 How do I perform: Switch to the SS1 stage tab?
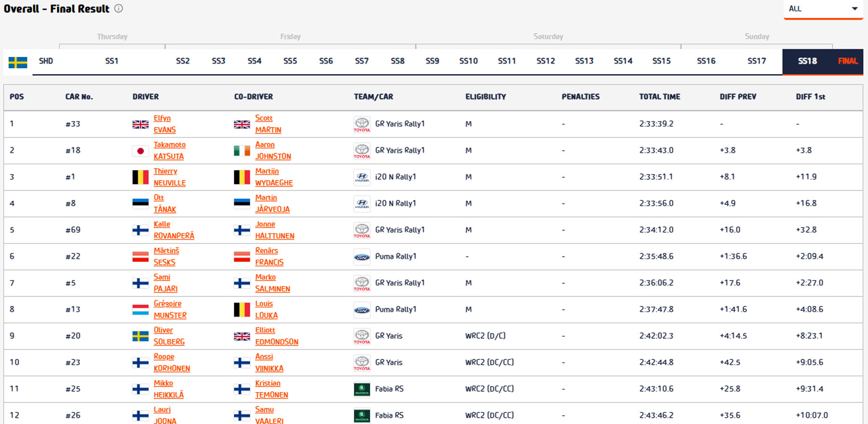pos(111,61)
